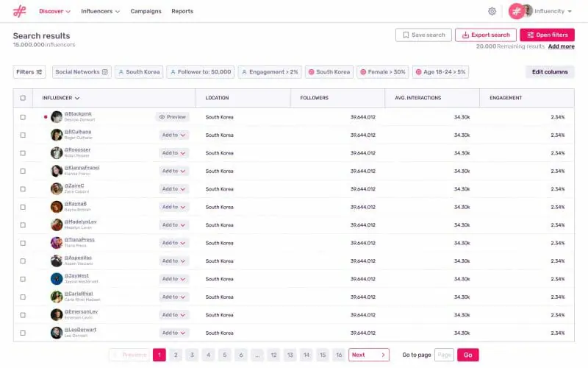The height and width of the screenshot is (368, 588).
Task: Tick the select-all checkbox in table header
Action: coord(23,98)
